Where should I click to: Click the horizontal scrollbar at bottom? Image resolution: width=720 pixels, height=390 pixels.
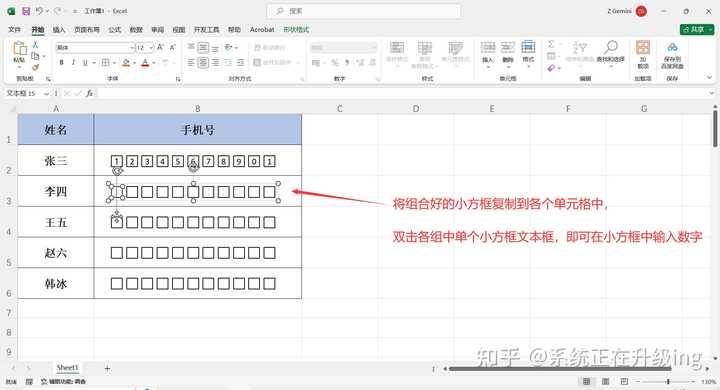click(x=560, y=368)
